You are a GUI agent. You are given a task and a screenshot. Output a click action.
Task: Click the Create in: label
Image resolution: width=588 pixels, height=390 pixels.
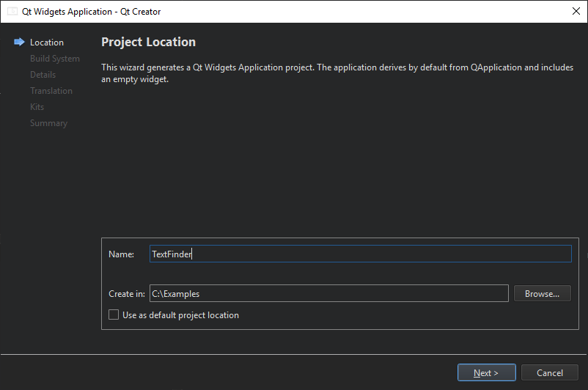[x=126, y=294]
